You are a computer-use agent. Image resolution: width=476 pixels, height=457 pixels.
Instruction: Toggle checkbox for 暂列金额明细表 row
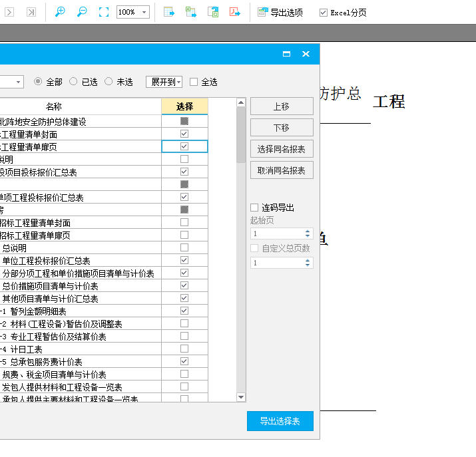(x=184, y=311)
